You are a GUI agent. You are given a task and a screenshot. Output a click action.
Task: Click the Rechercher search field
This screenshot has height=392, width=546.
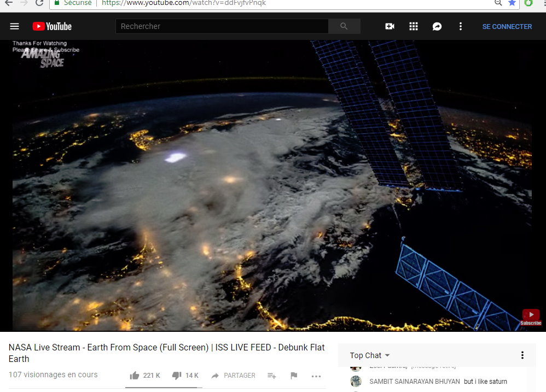222,26
